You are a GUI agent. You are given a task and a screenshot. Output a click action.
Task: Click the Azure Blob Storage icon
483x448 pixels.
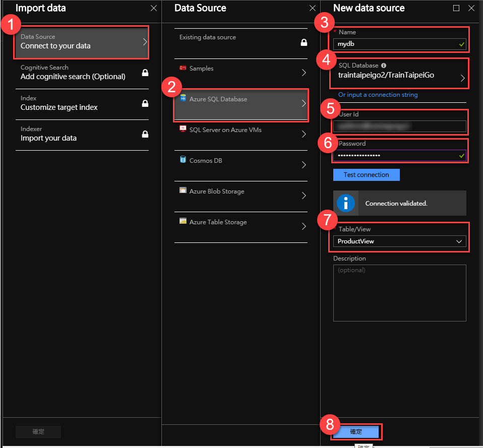tap(183, 190)
